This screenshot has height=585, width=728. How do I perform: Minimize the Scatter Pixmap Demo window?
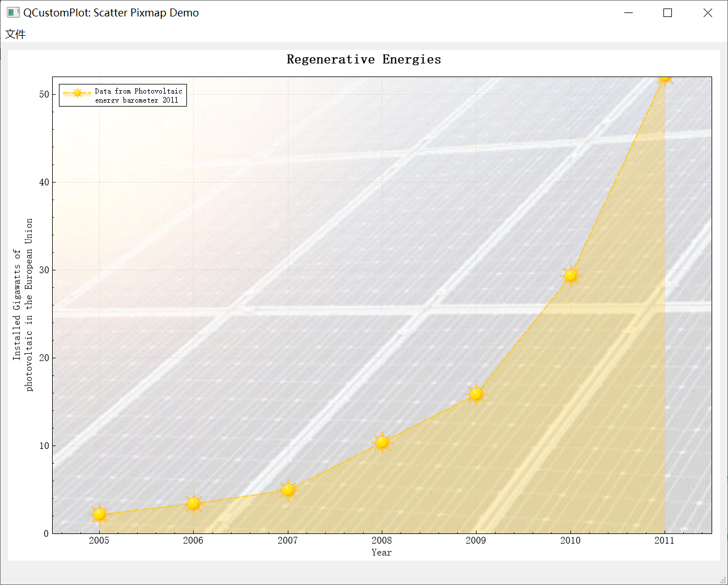pos(628,12)
